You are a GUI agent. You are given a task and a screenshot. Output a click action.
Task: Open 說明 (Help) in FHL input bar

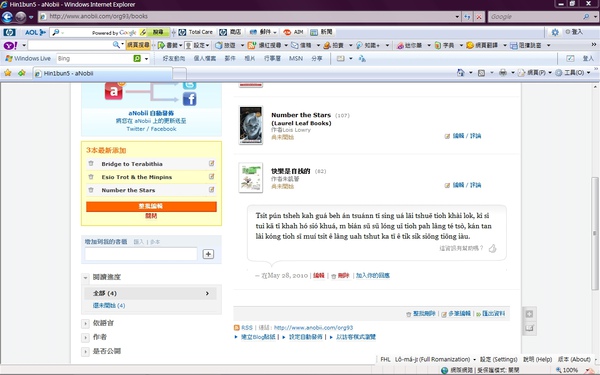pyautogui.click(x=537, y=359)
